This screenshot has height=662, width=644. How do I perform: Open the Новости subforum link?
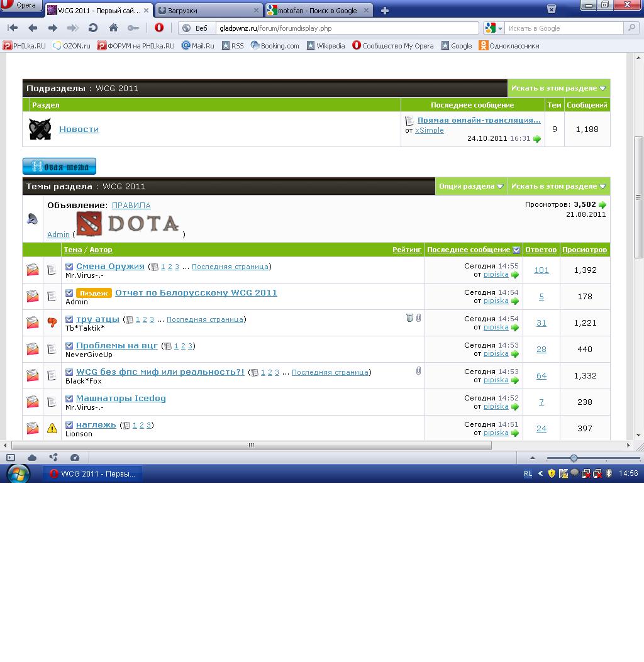coord(79,129)
